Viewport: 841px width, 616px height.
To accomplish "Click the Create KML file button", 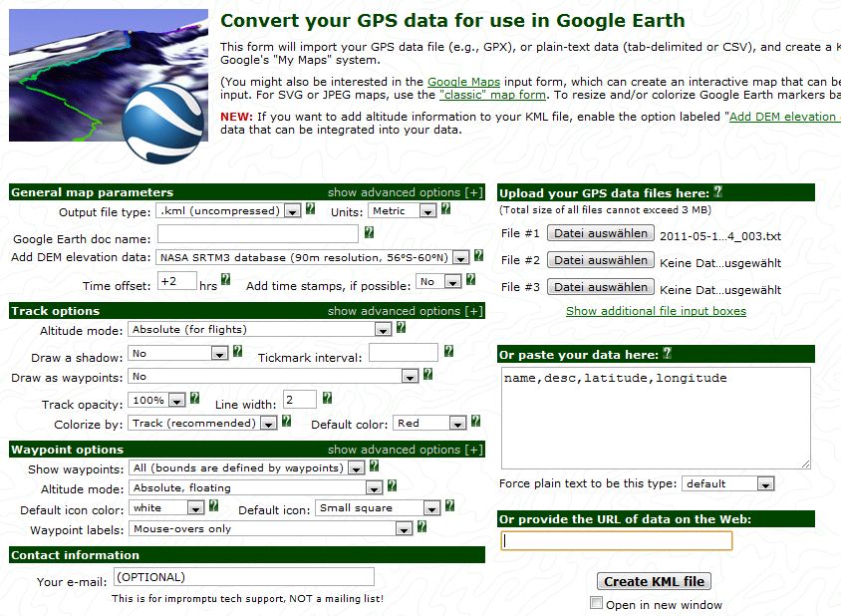I will (655, 582).
